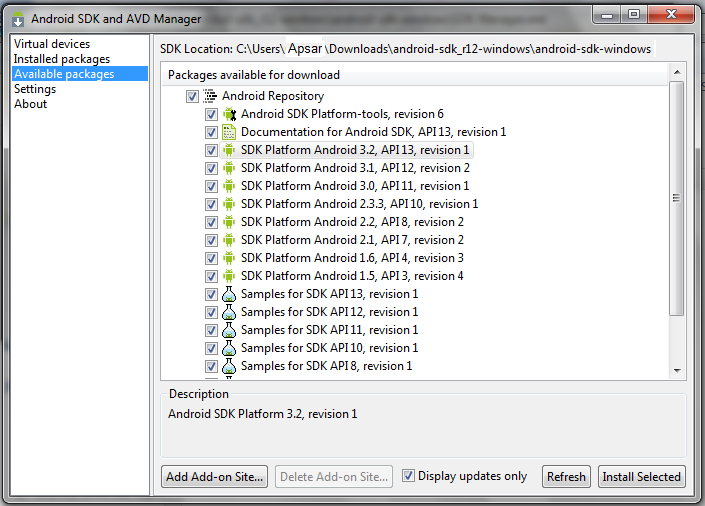Screen dimensions: 705x506
Task: Click description text Android SDK Platform 3.2
Action: (263, 414)
